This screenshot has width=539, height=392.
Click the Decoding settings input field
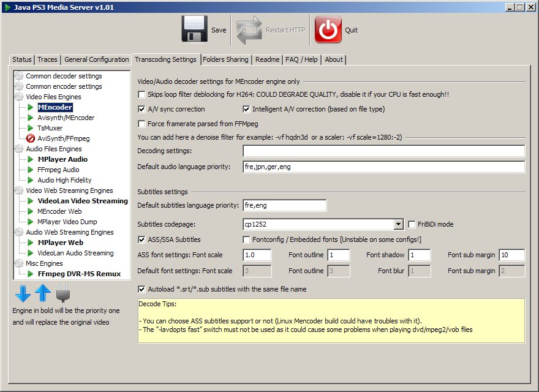383,151
